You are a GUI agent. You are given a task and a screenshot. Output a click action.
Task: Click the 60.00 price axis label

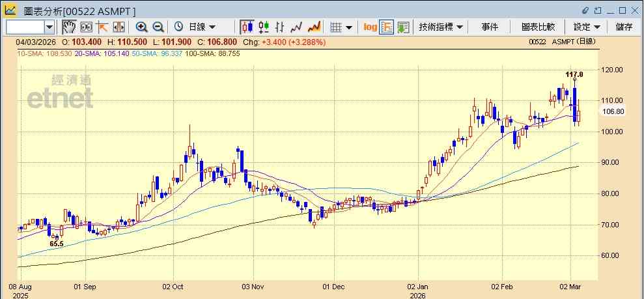pyautogui.click(x=611, y=255)
